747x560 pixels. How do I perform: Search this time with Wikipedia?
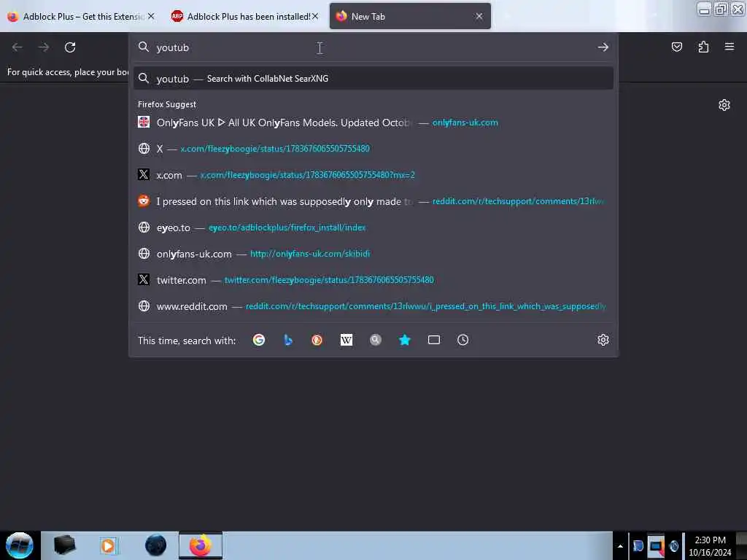(x=347, y=340)
